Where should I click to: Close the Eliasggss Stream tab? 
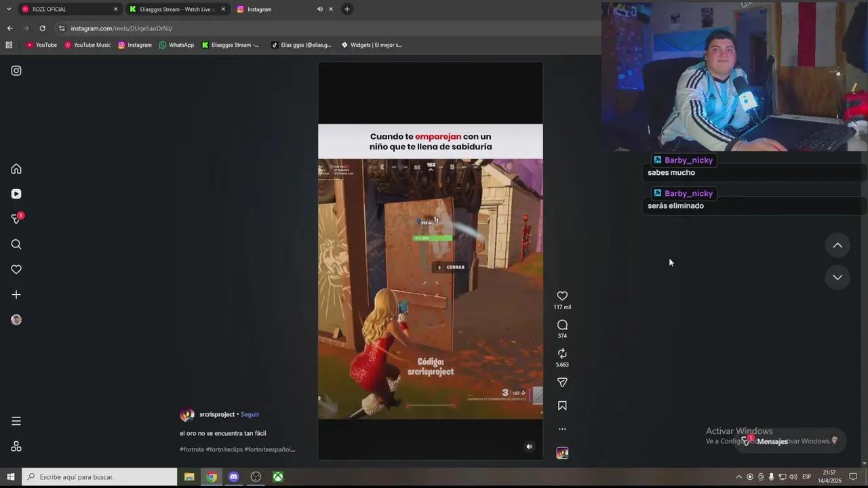(x=223, y=9)
